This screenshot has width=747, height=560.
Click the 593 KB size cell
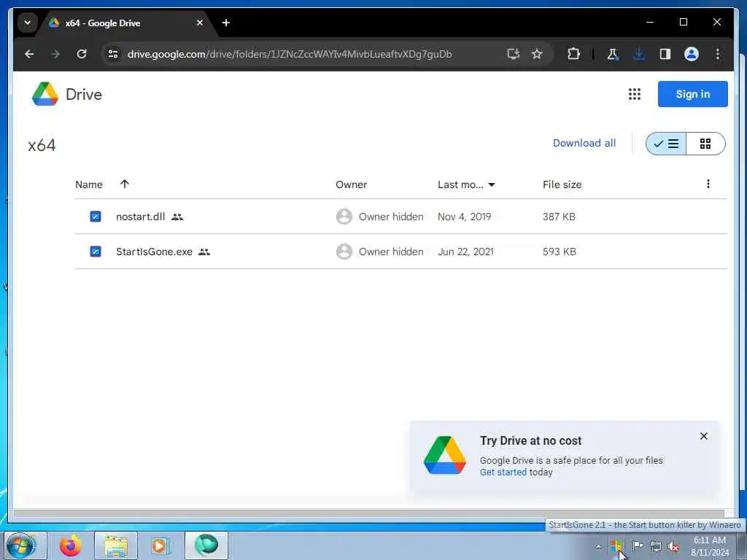(x=560, y=252)
